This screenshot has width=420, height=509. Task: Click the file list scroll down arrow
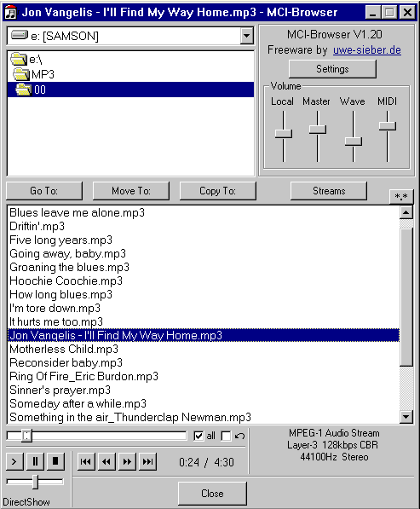(x=406, y=416)
